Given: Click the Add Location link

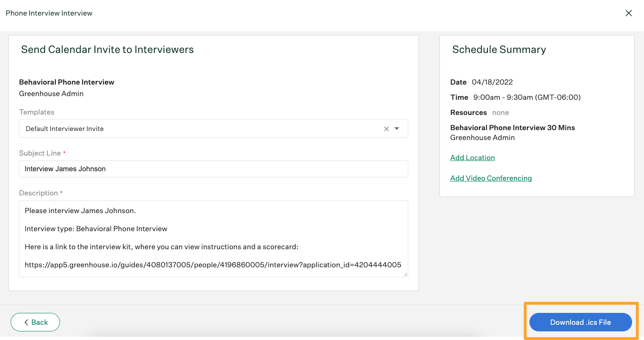Looking at the screenshot, I should 472,158.
